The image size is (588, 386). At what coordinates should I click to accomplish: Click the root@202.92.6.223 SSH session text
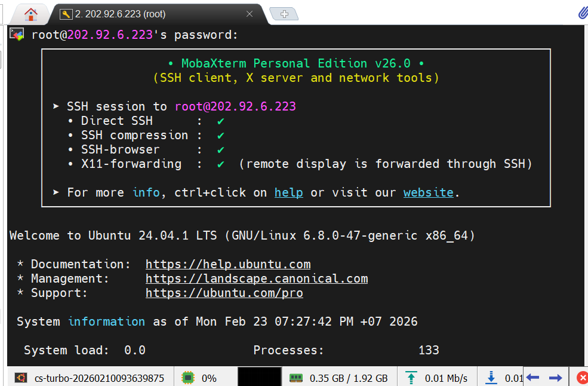(x=236, y=106)
